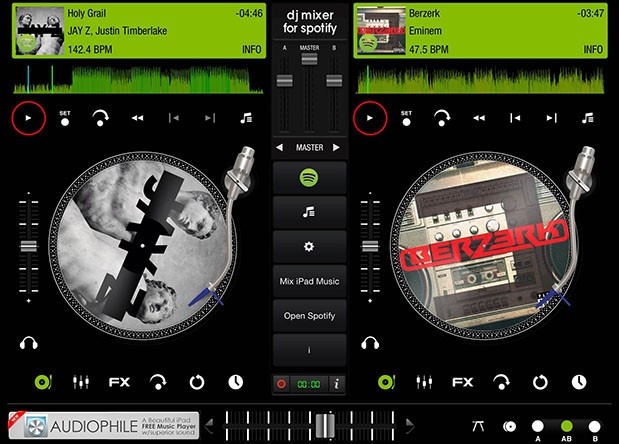Click Holy Grail waveform overview
Image resolution: width=619 pixels, height=444 pixels.
[139, 79]
